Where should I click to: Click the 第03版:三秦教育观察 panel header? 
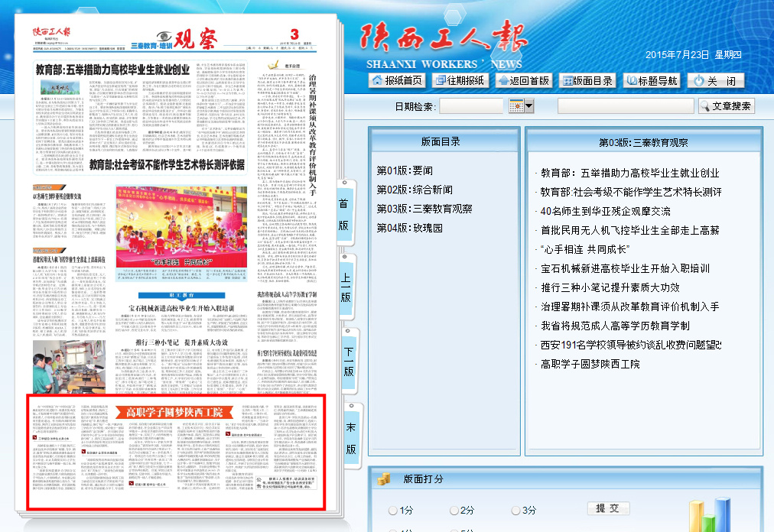click(x=644, y=141)
